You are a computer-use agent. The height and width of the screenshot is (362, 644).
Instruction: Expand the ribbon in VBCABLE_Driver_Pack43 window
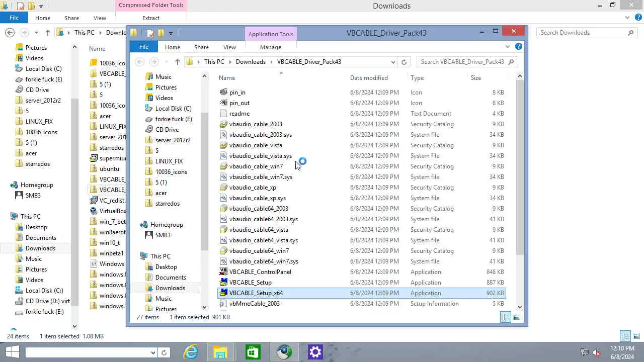507,47
